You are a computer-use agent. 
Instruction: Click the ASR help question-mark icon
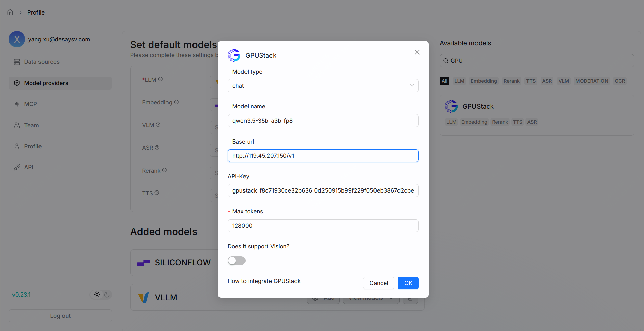click(157, 147)
